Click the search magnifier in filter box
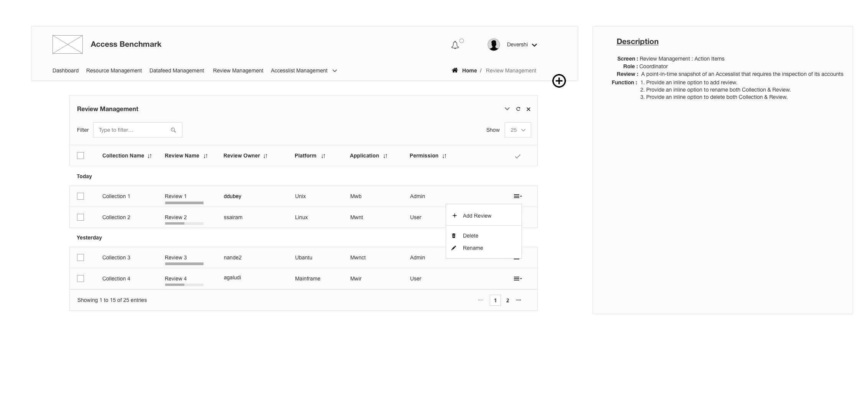The width and height of the screenshot is (868, 405). 173,130
